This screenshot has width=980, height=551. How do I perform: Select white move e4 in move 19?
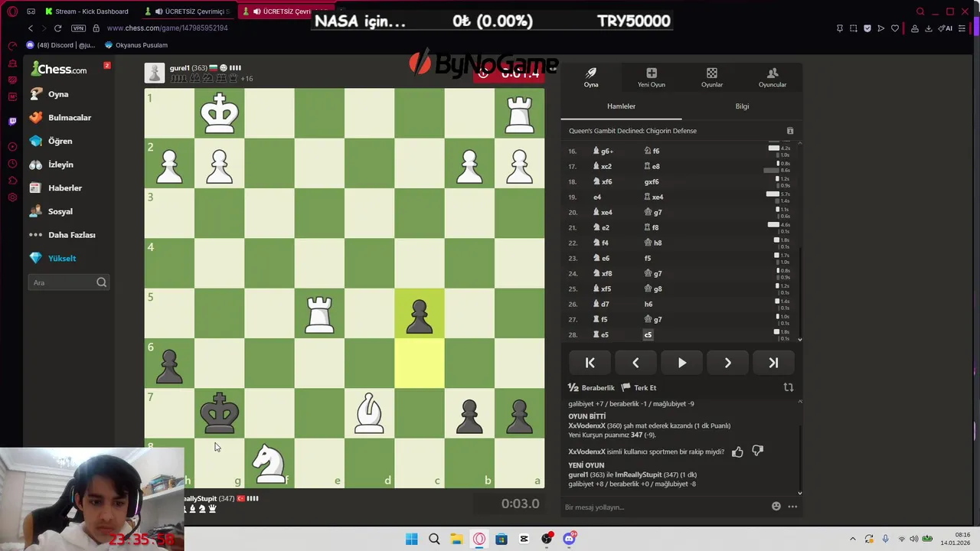pos(597,197)
